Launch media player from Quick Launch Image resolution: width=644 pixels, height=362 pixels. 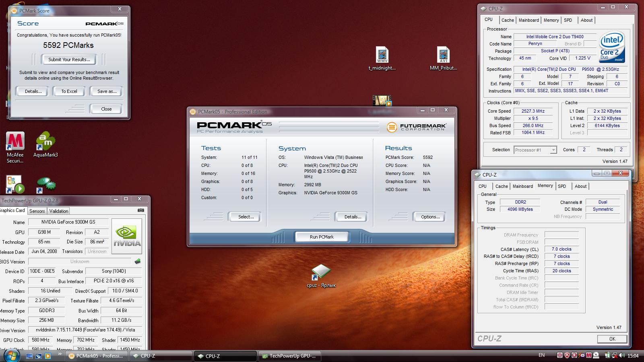48,356
